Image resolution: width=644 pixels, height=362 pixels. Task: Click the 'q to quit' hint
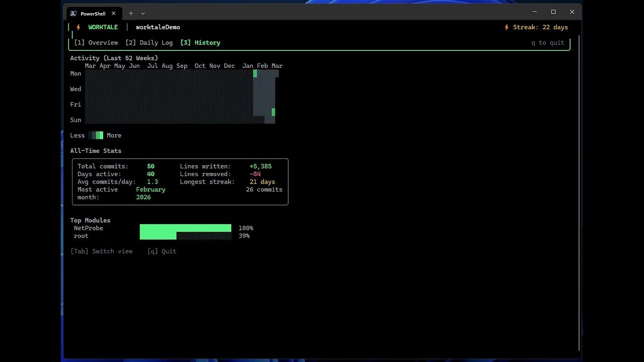(x=548, y=43)
